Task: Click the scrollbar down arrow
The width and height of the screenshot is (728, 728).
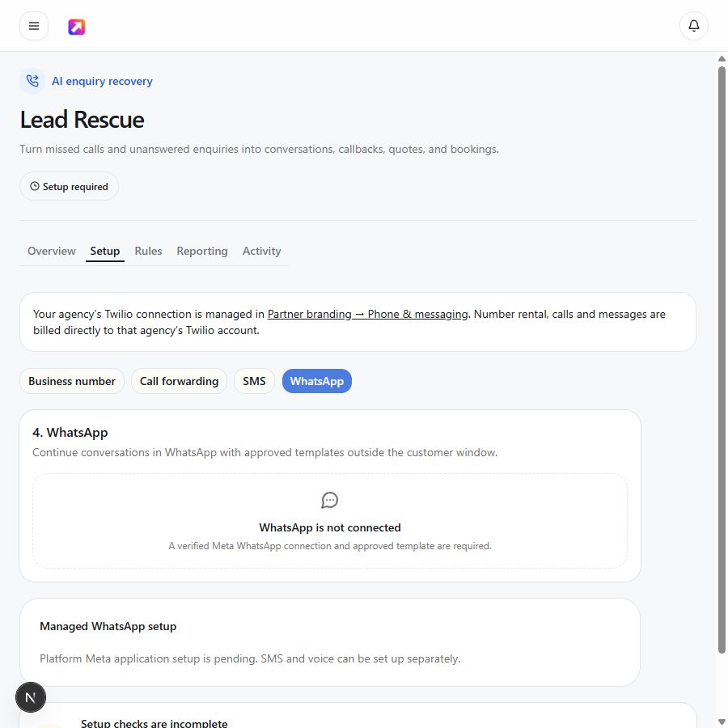Action: (722, 723)
